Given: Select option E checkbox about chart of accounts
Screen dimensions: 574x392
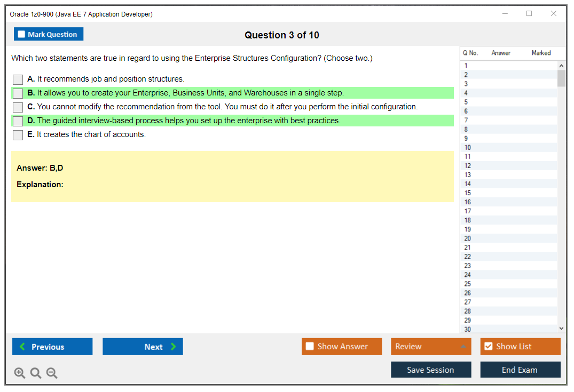Looking at the screenshot, I should [x=18, y=134].
